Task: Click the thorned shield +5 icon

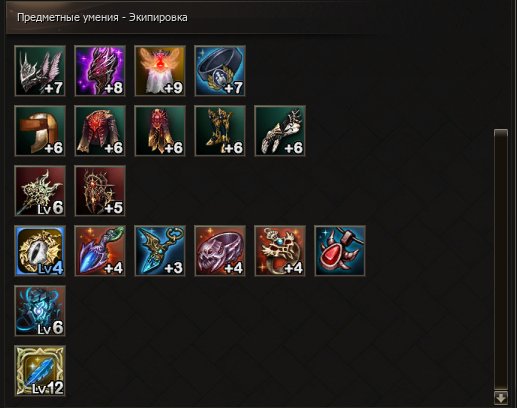Action: click(x=100, y=191)
